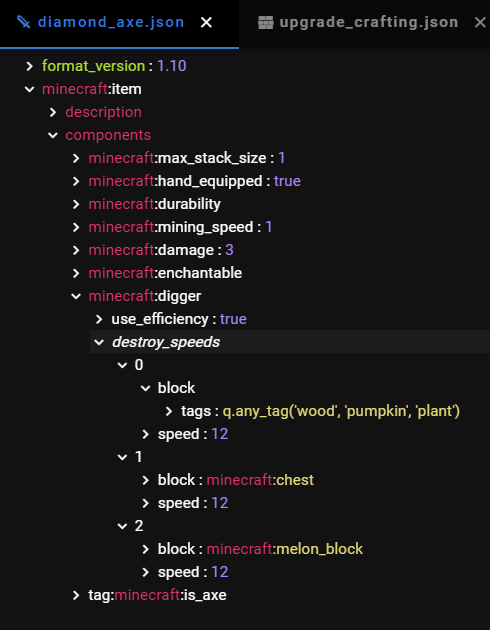Select the minecraft:damage value 3
This screenshot has width=490, height=630.
[x=229, y=250]
